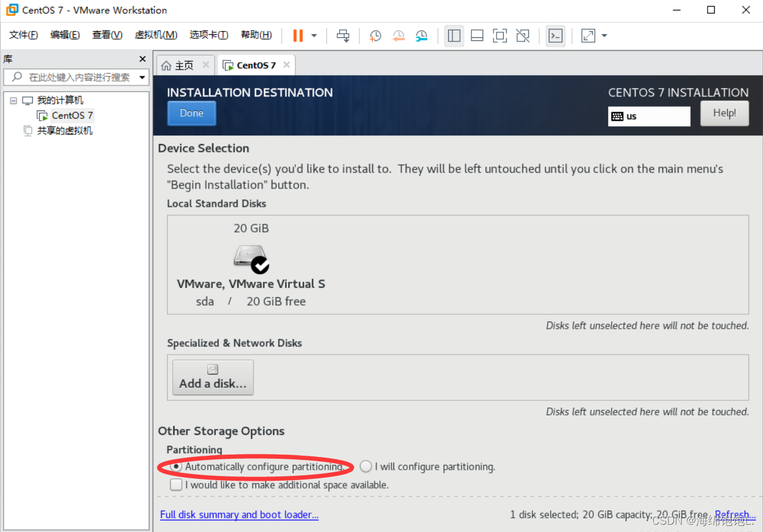Screen dimensions: 763x532
Task: Take a snapshot of the VM
Action: pyautogui.click(x=376, y=35)
